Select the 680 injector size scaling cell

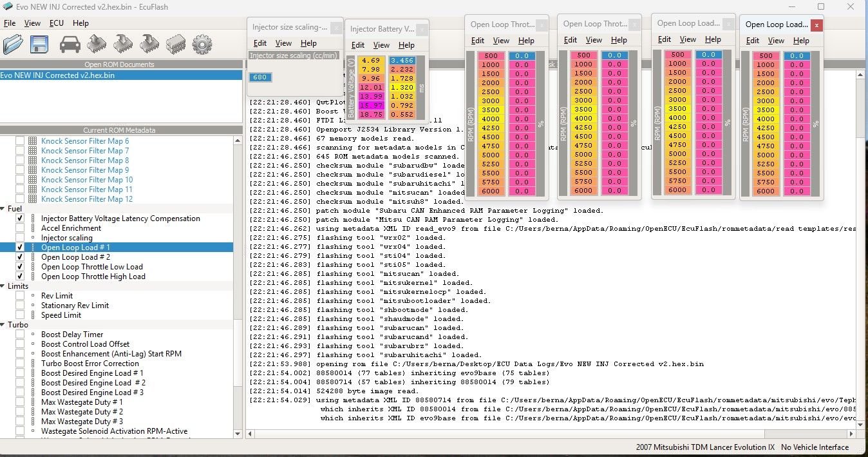point(261,77)
